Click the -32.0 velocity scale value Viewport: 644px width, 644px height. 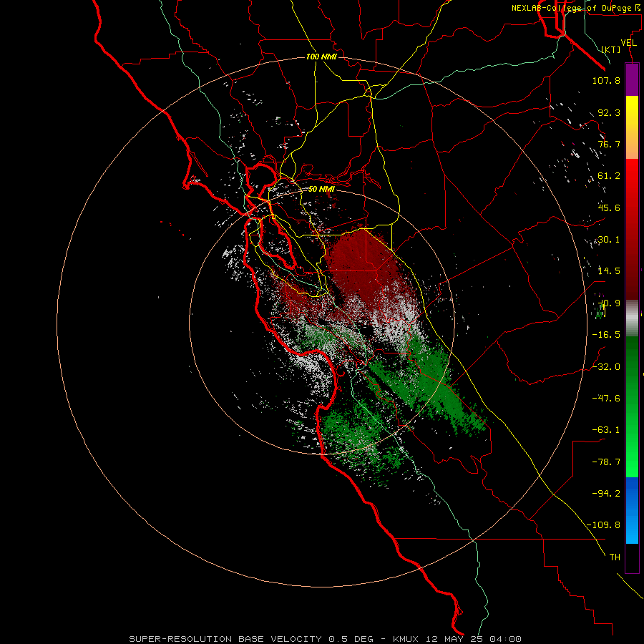click(606, 367)
